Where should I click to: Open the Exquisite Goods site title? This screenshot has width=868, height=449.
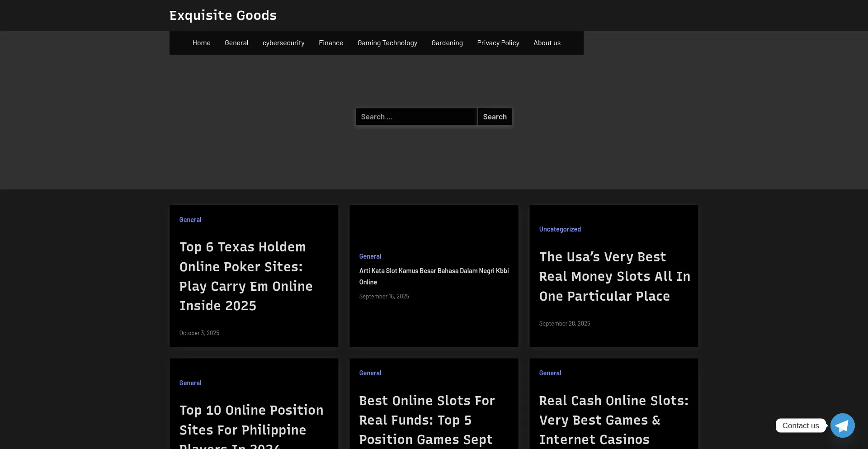(x=223, y=15)
